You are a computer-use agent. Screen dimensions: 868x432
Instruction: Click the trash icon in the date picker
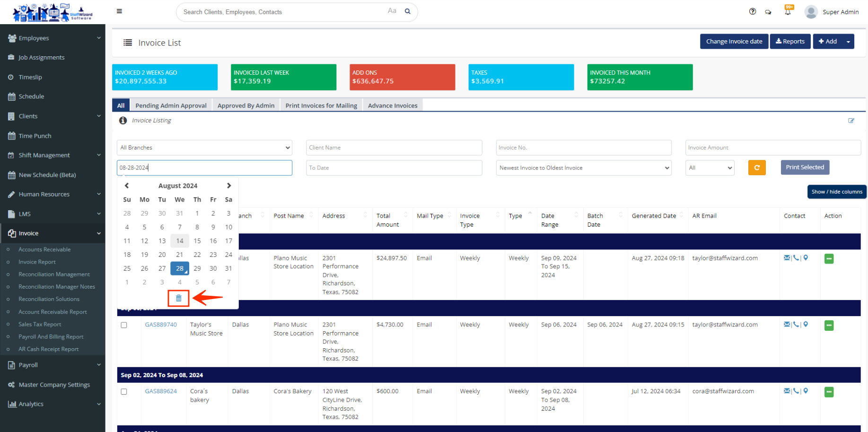coord(179,298)
